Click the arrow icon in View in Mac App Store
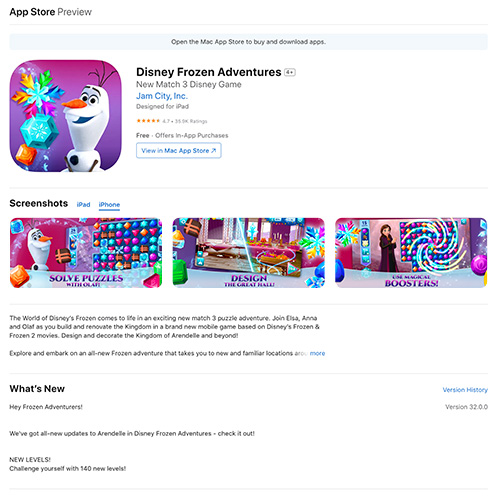This screenshot has width=500, height=500. (214, 151)
